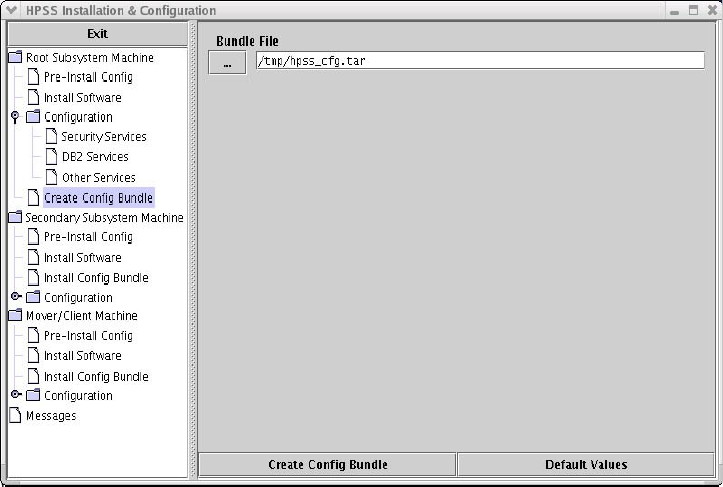The height and width of the screenshot is (487, 723).
Task: Select Install Software under Mover/Client Machine
Action: [83, 356]
